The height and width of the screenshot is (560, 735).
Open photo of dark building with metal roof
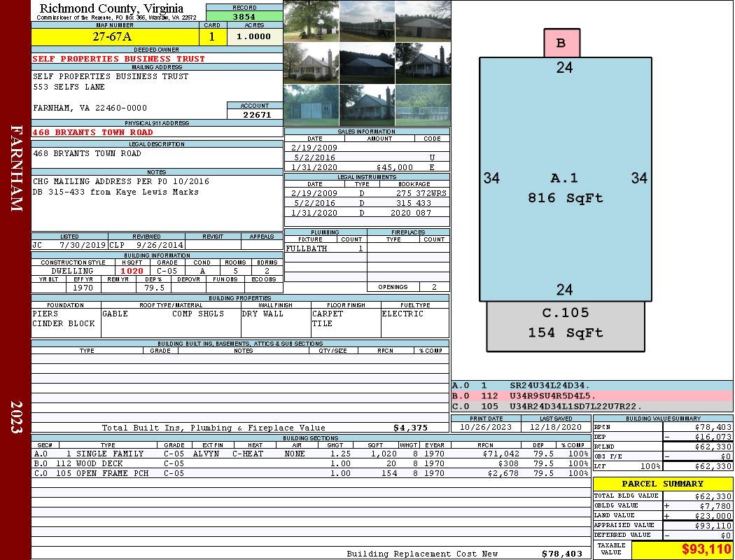pyautogui.click(x=367, y=63)
